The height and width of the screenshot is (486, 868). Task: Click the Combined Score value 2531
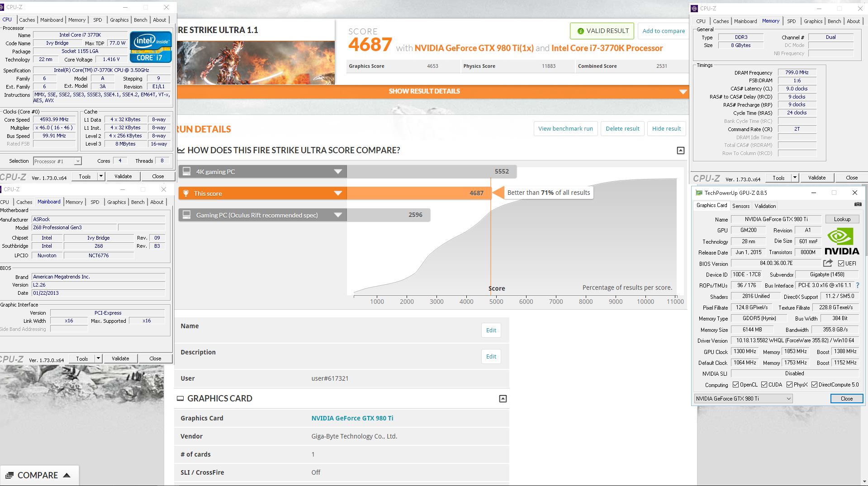(x=662, y=66)
